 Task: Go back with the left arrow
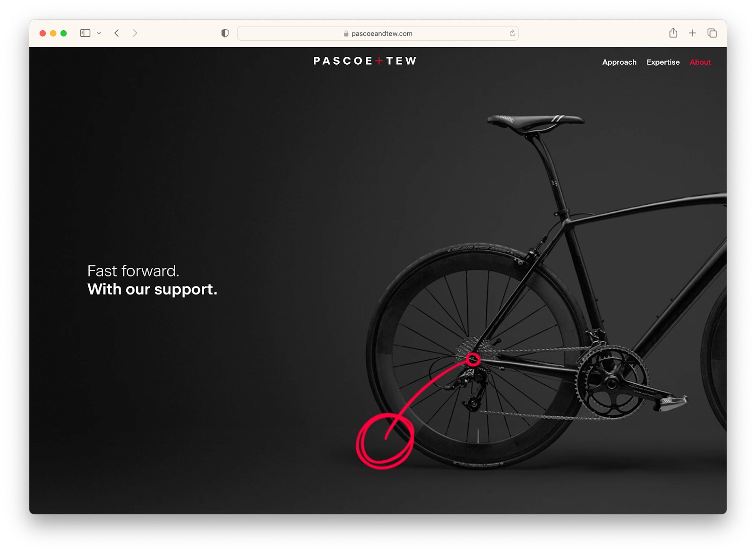click(117, 33)
